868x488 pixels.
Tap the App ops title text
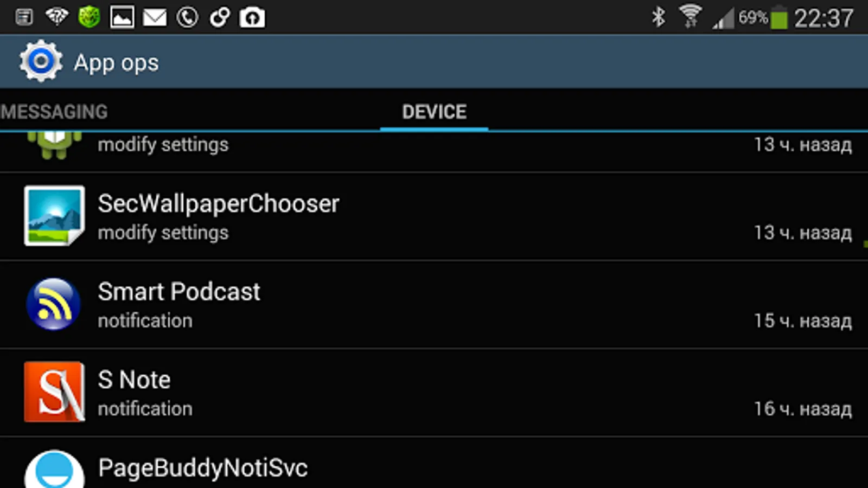coord(116,63)
